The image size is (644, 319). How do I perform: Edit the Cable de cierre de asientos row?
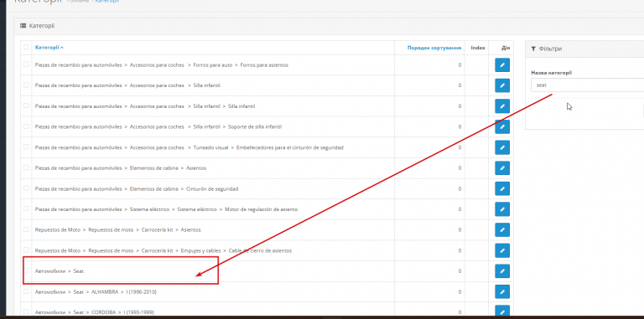(x=502, y=250)
